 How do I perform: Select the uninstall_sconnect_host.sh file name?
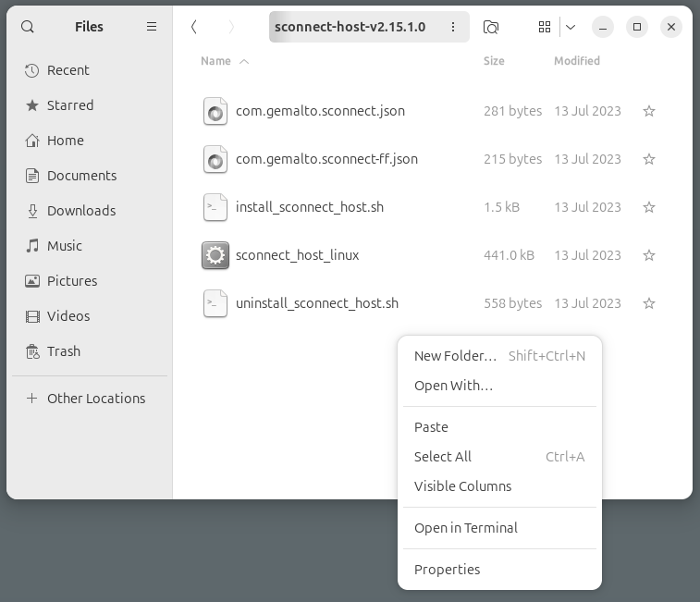[317, 303]
